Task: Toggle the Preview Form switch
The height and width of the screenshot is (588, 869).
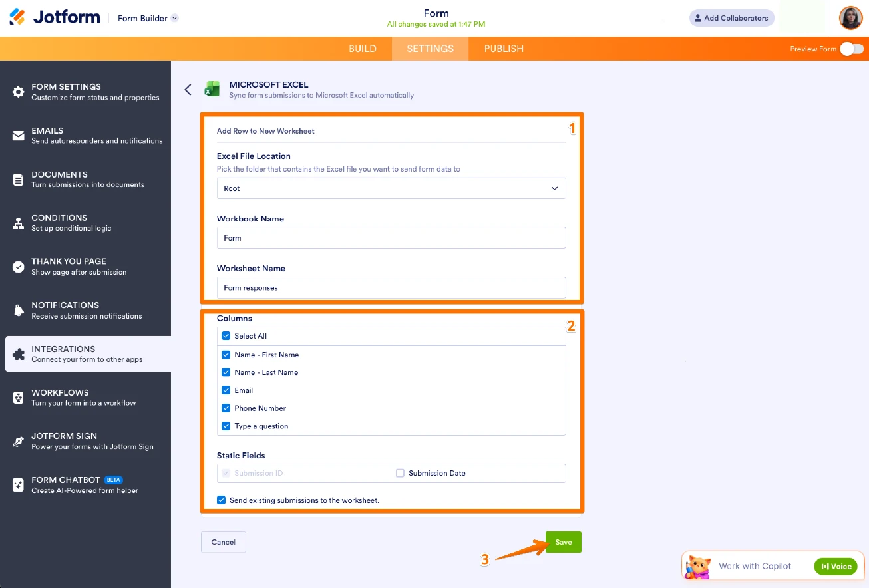Action: [x=850, y=48]
